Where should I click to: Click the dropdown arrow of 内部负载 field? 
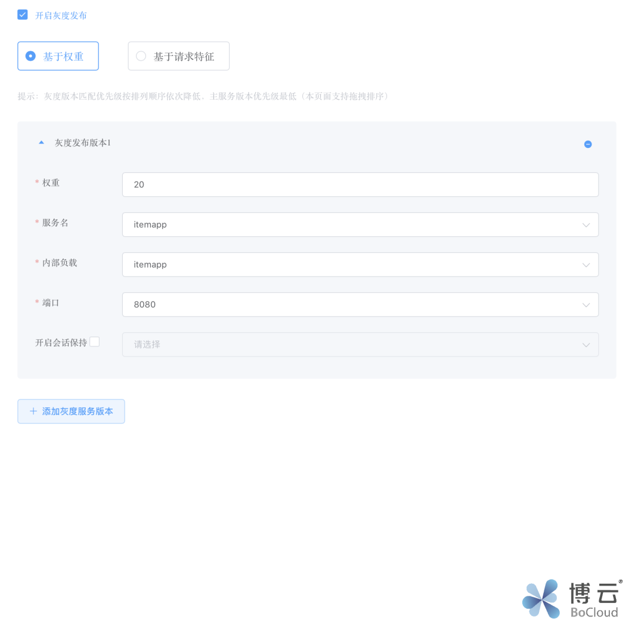586,264
